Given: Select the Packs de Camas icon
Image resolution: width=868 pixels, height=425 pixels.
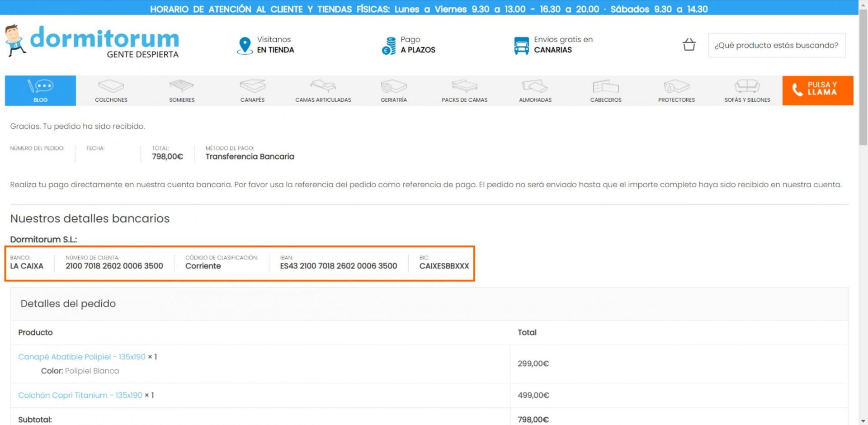Looking at the screenshot, I should tap(465, 85).
